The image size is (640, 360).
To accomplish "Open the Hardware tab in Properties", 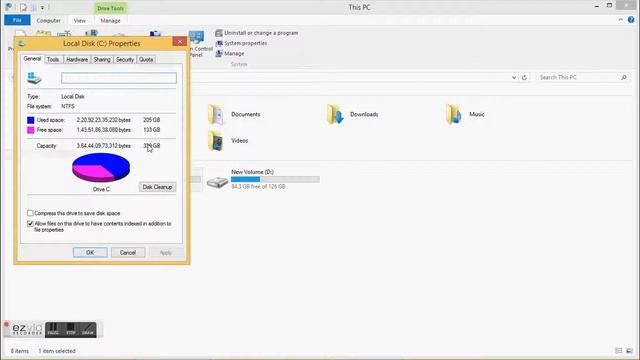I will [x=77, y=60].
